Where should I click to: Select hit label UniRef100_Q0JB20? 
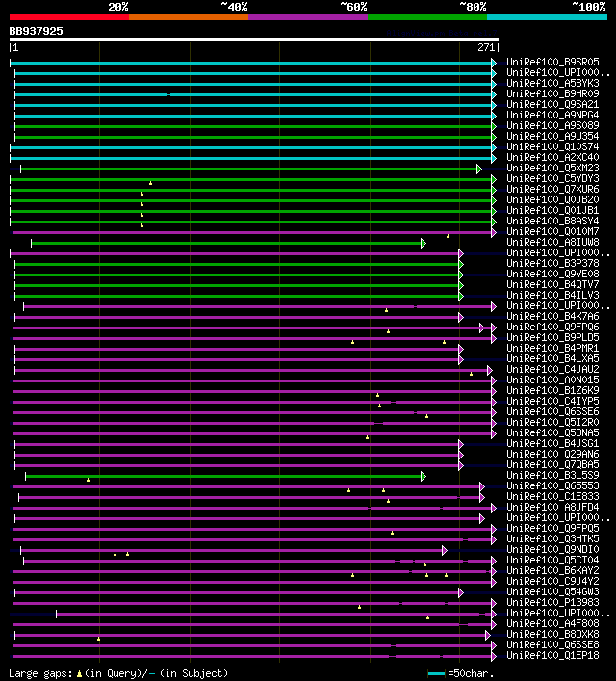click(x=552, y=199)
